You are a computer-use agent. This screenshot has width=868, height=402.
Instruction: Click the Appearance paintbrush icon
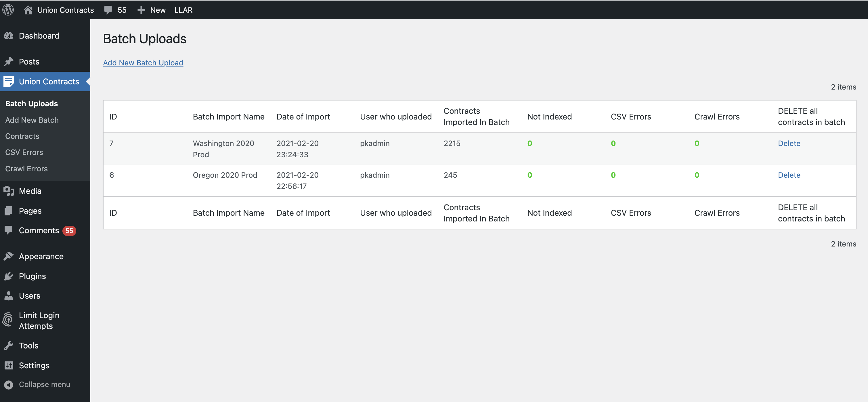[9, 256]
